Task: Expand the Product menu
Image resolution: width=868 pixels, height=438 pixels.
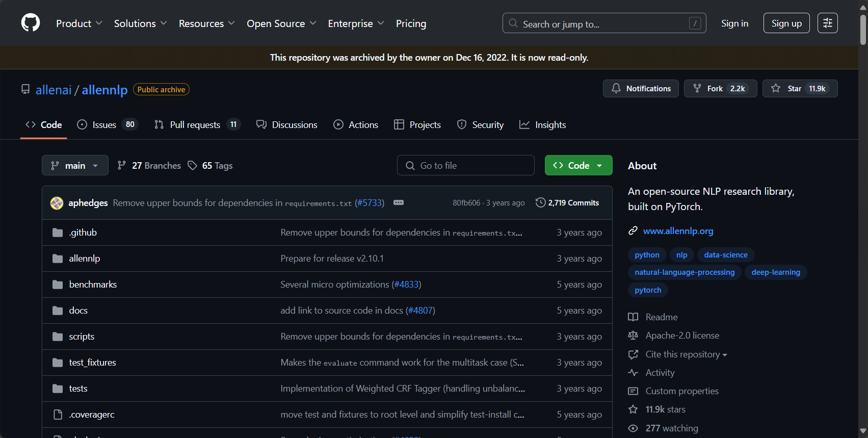Action: click(79, 23)
